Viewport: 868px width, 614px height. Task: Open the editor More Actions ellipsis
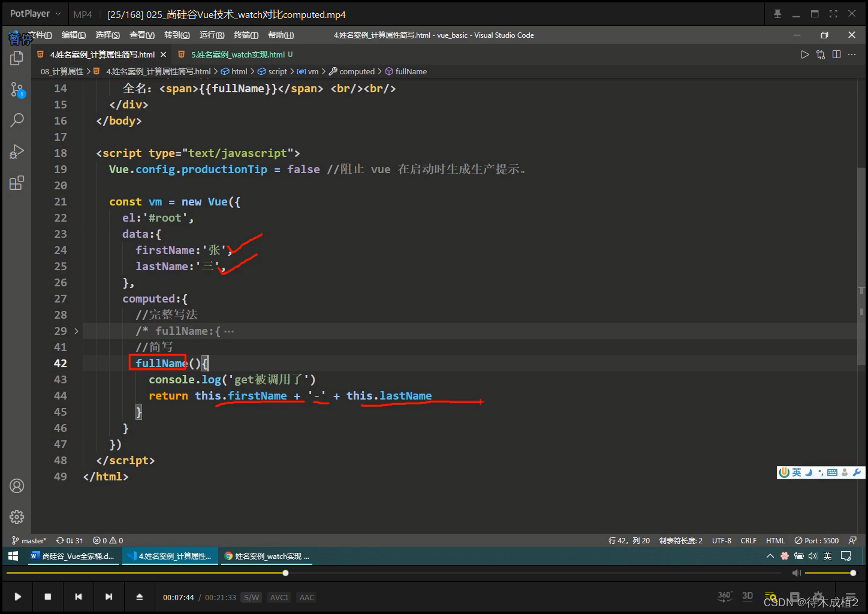(x=852, y=55)
